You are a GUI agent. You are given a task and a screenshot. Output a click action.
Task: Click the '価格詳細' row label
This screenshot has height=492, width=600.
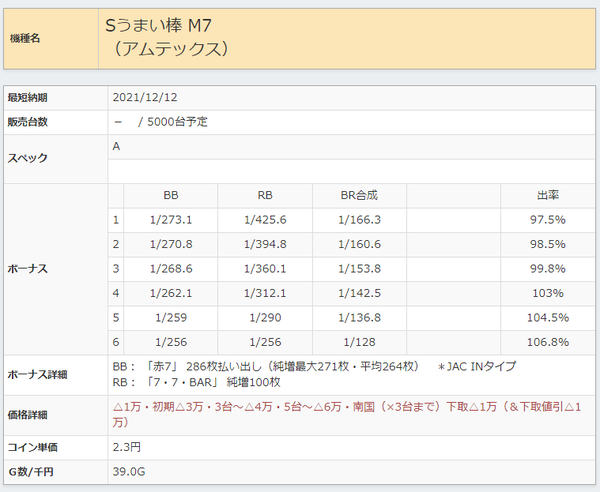[28, 415]
